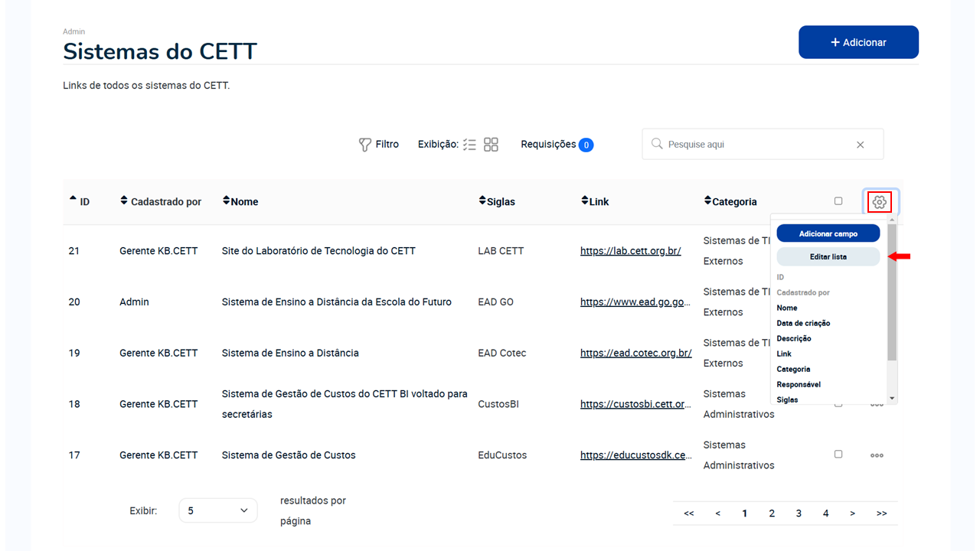
Task: Click the magnifier icon in search box
Action: coord(657,144)
